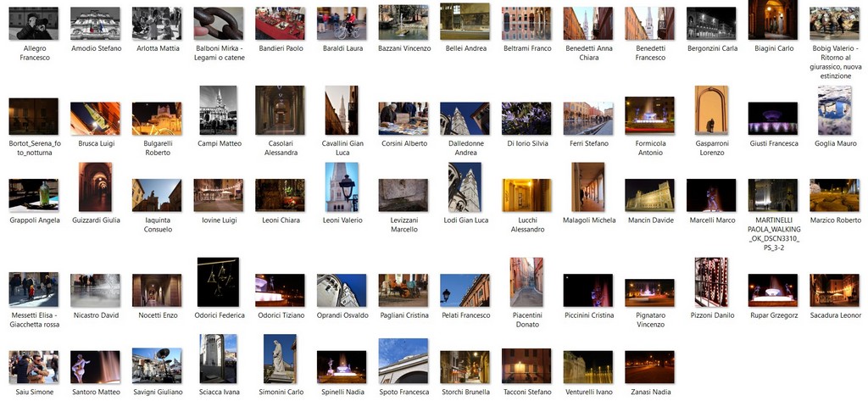Select the Marzico Roberto thumbnail
This screenshot has height=401, width=868.
(x=834, y=195)
